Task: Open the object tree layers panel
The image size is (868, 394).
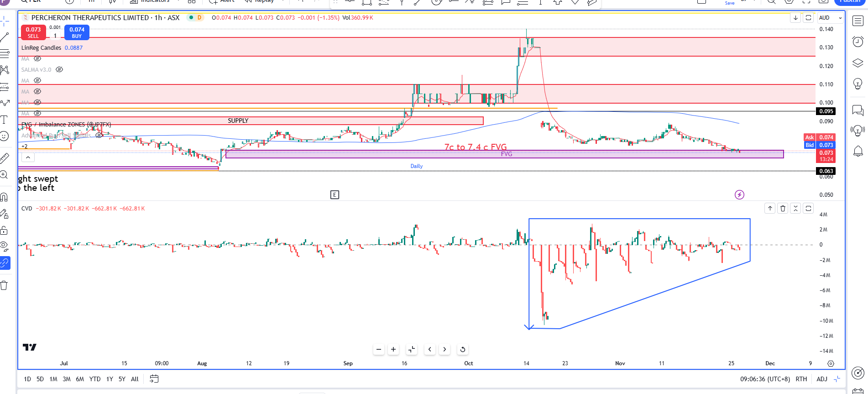Action: tap(858, 63)
